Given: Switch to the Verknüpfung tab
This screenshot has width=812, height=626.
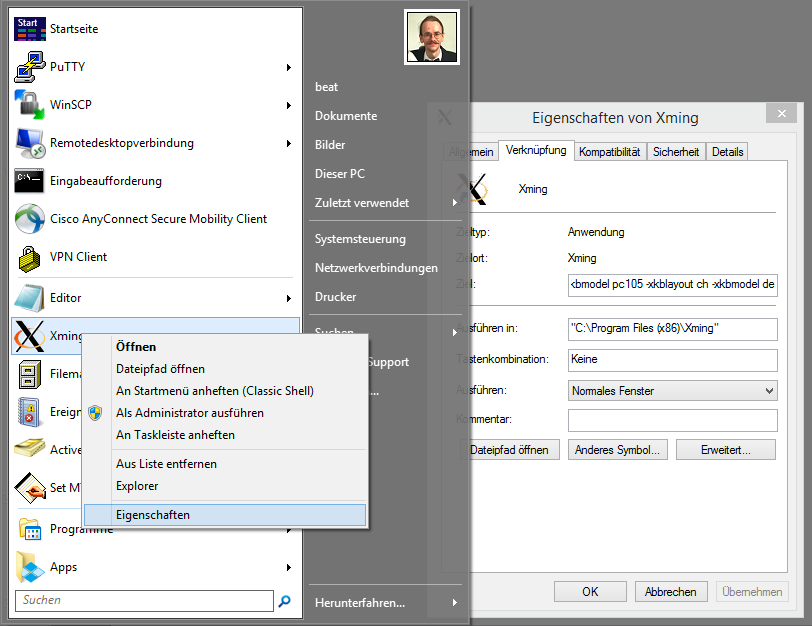Looking at the screenshot, I should 536,151.
